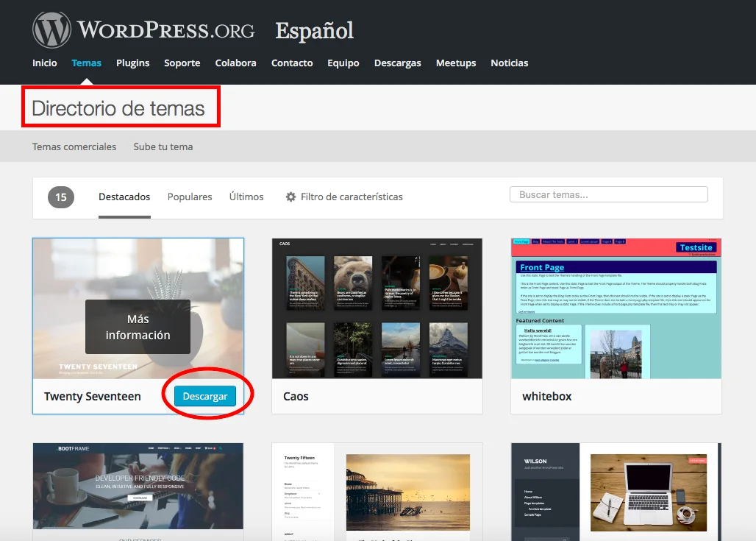Select the Bootframe theme thumbnail
Screen dimensions: 756x541
click(x=138, y=486)
